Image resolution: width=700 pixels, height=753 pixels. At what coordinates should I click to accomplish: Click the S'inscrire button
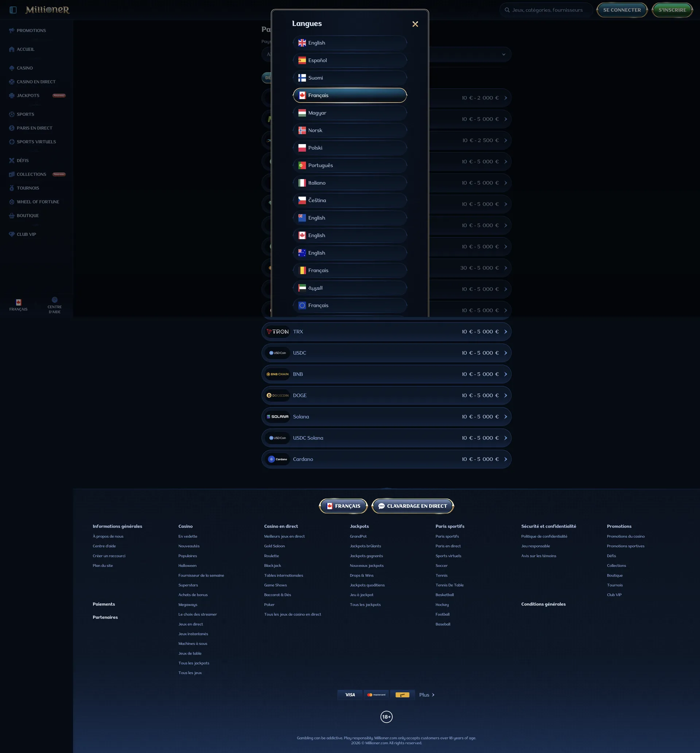point(672,10)
